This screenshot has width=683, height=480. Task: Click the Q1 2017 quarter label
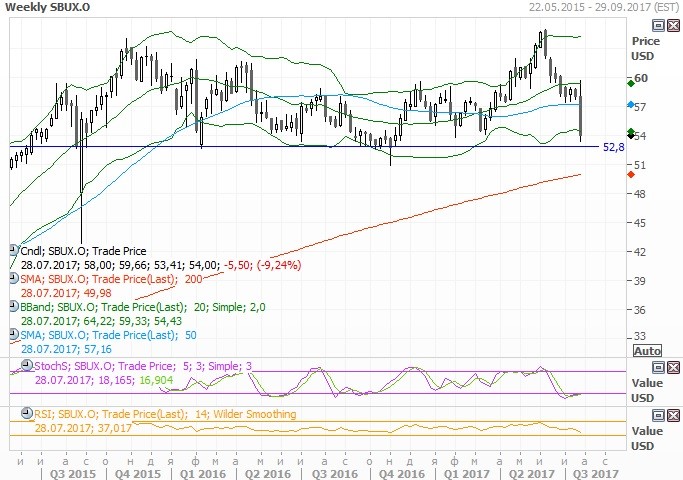467,473
